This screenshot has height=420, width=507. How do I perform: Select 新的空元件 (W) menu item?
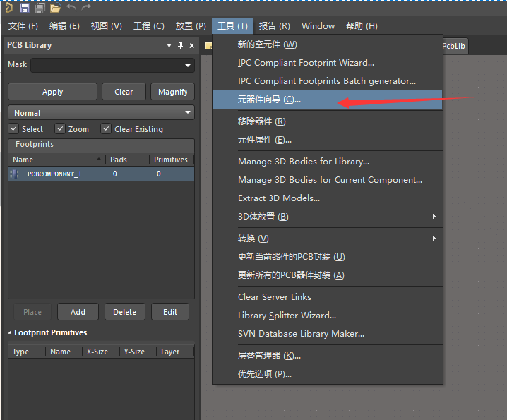pyautogui.click(x=328, y=44)
